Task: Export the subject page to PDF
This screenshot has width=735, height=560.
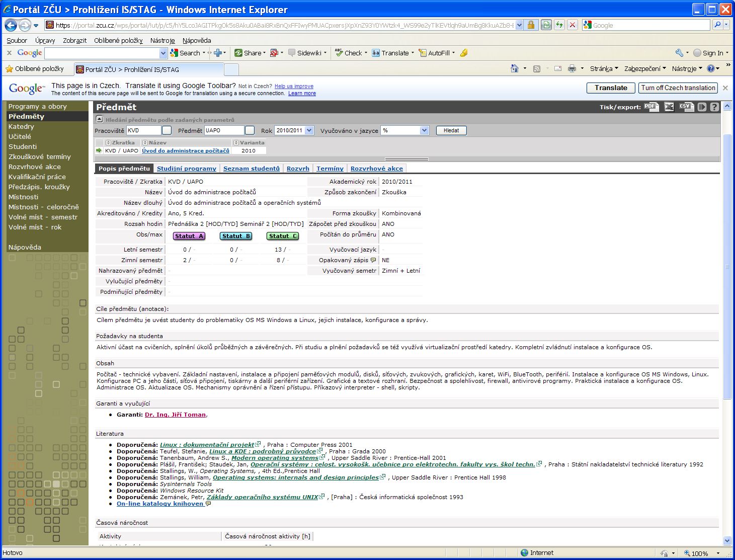Action: [651, 107]
